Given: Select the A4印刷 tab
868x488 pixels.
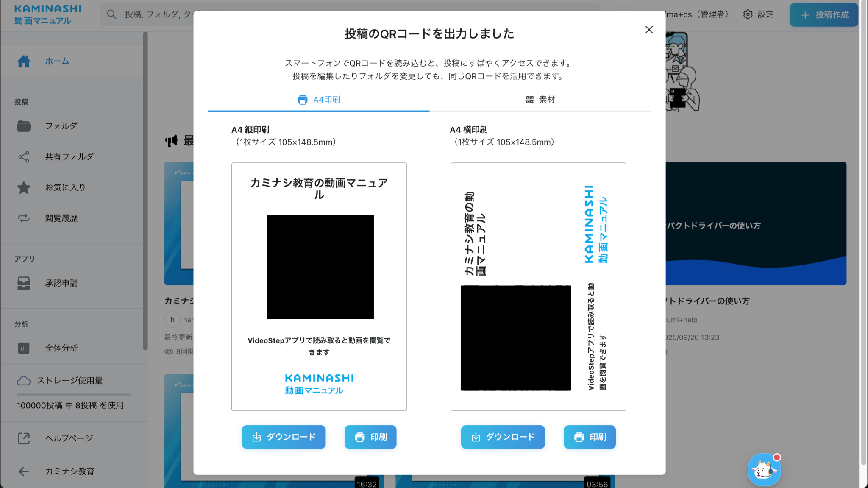Looking at the screenshot, I should [x=319, y=100].
